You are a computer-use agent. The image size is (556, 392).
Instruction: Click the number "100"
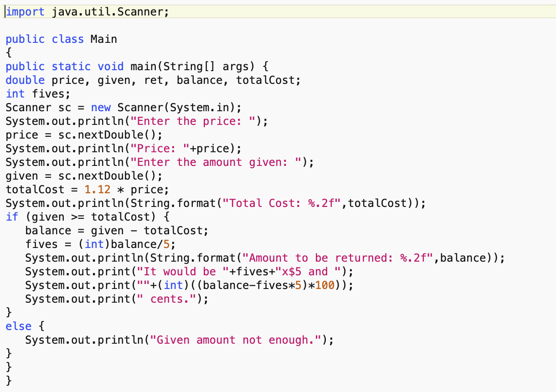coord(324,285)
